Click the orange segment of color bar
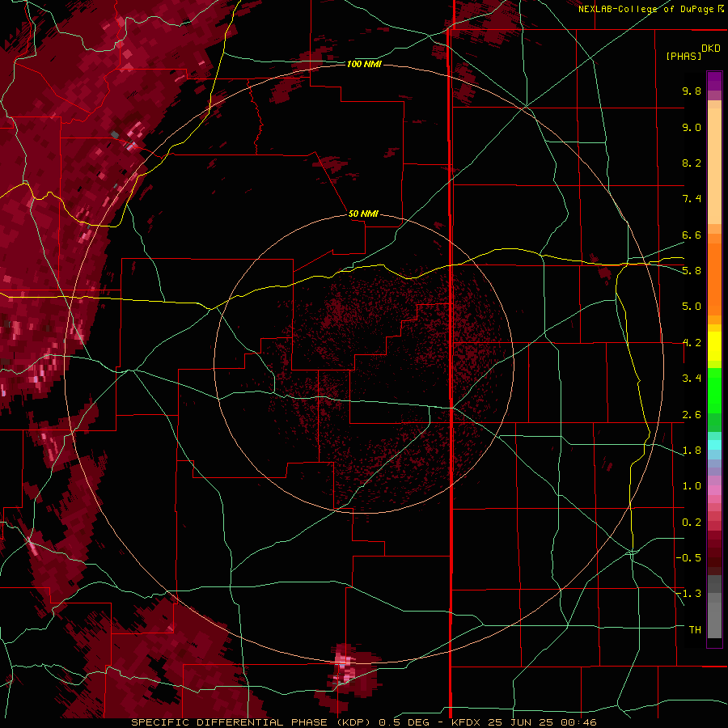Screen dimensions: 728x728 [714, 279]
